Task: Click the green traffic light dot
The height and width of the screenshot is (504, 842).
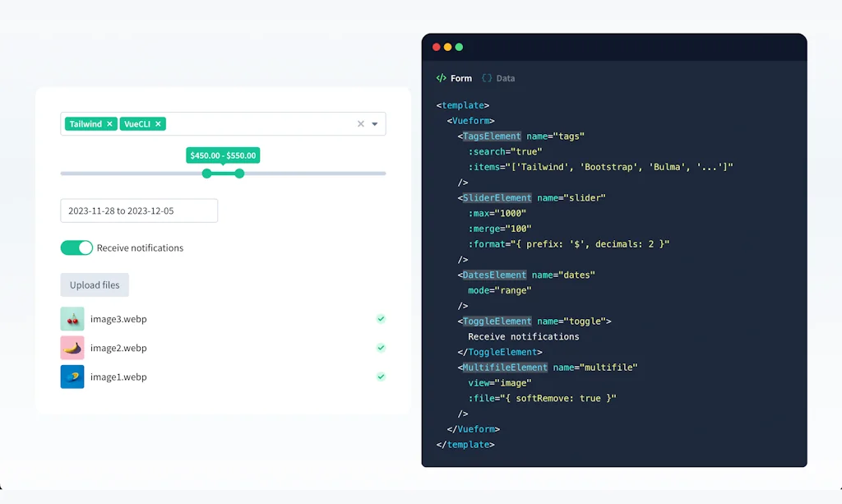Action: tap(459, 47)
